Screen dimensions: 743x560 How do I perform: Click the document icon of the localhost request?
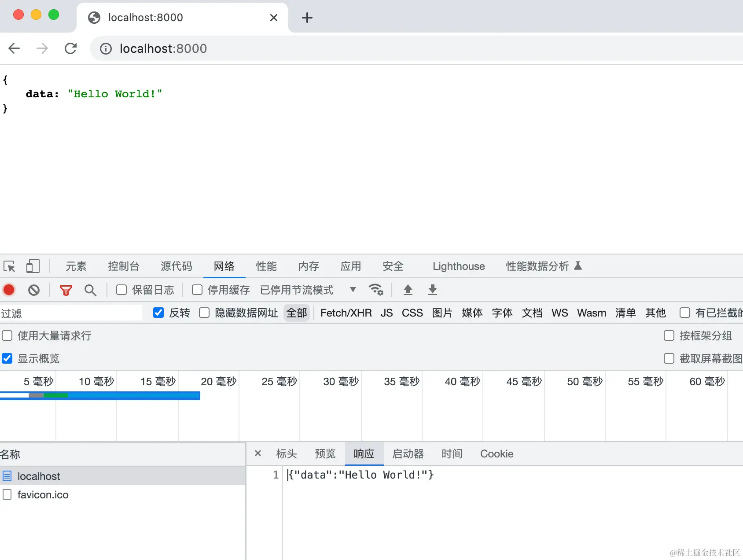(x=7, y=476)
